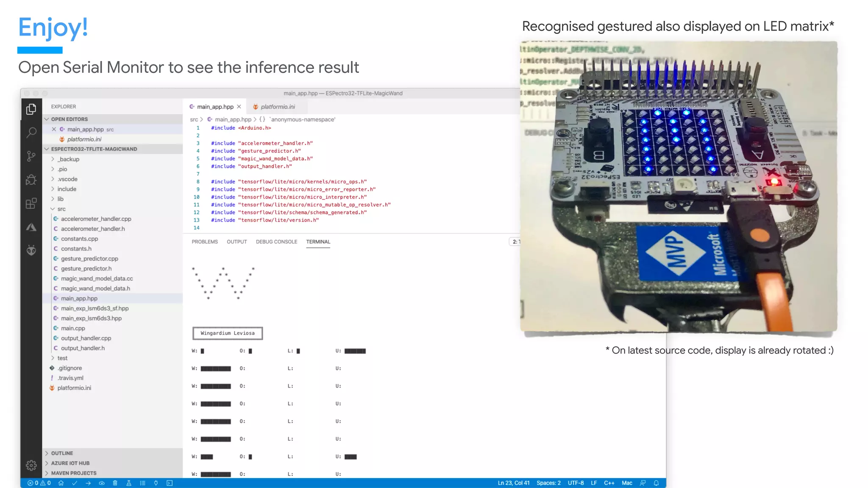Screen dimensions: 868x488
Task: Open the OUTPUT panel tab
Action: click(237, 242)
